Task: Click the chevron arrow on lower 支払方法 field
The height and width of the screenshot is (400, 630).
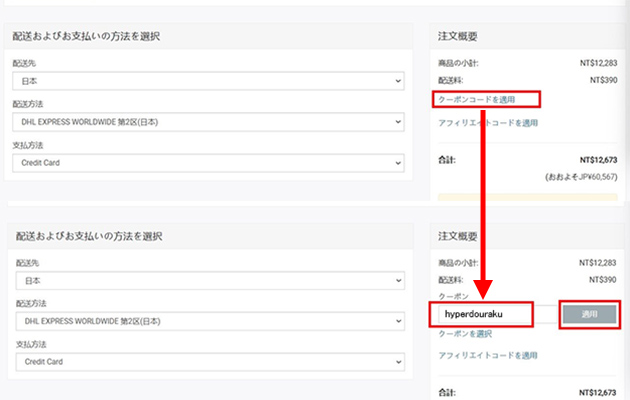Action: [397, 362]
